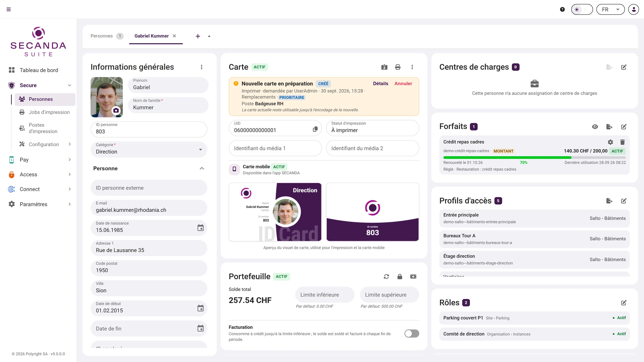
Task: Open the FR language selector
Action: coord(610,9)
